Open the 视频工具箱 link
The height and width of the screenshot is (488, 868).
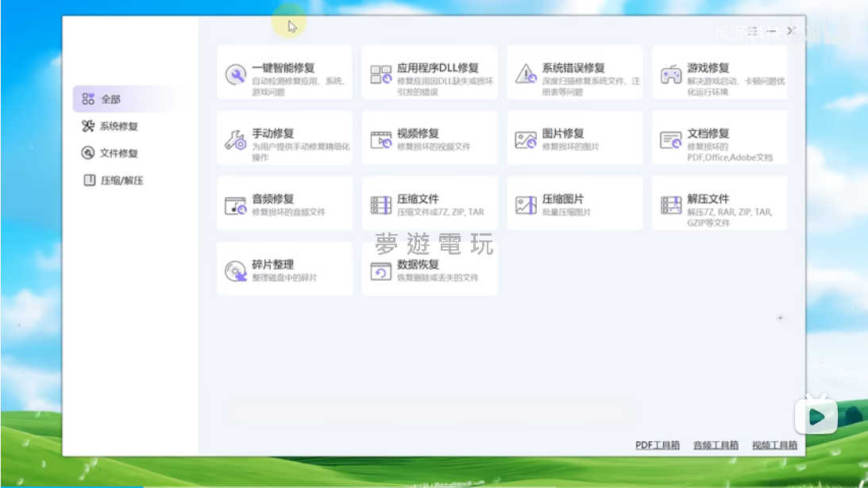[773, 445]
